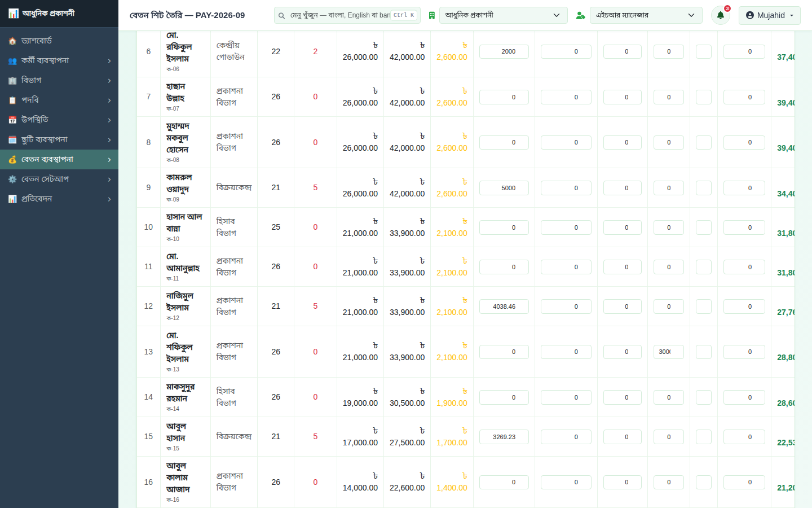Click the page title বেতন শিট তৈরি — PAY-2026-09
The width and height of the screenshot is (812, 508).
[x=187, y=15]
